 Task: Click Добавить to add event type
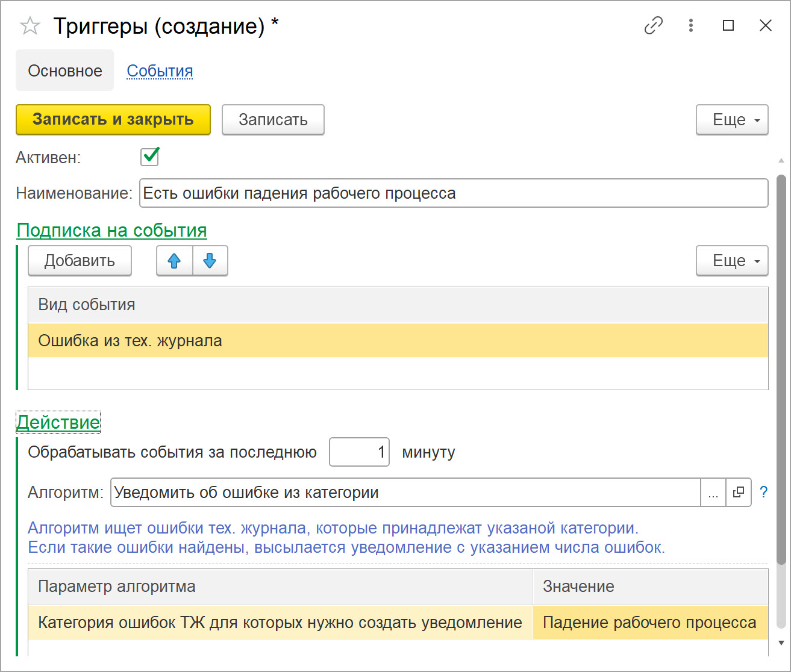pos(80,261)
